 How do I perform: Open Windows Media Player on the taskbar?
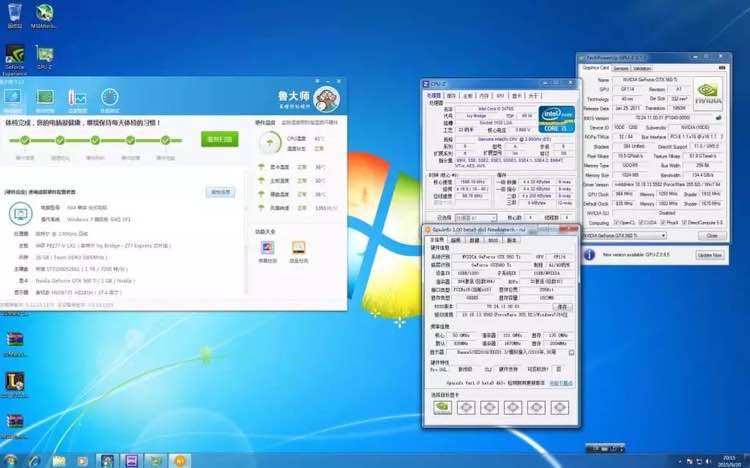tap(82, 461)
